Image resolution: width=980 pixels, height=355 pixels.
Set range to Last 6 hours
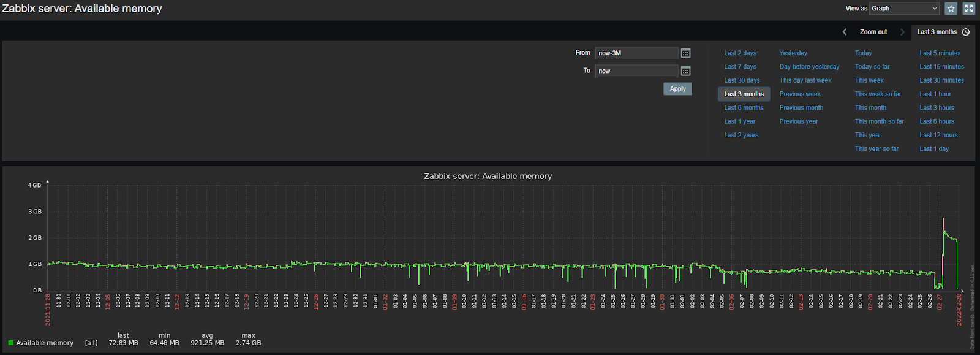pos(937,121)
